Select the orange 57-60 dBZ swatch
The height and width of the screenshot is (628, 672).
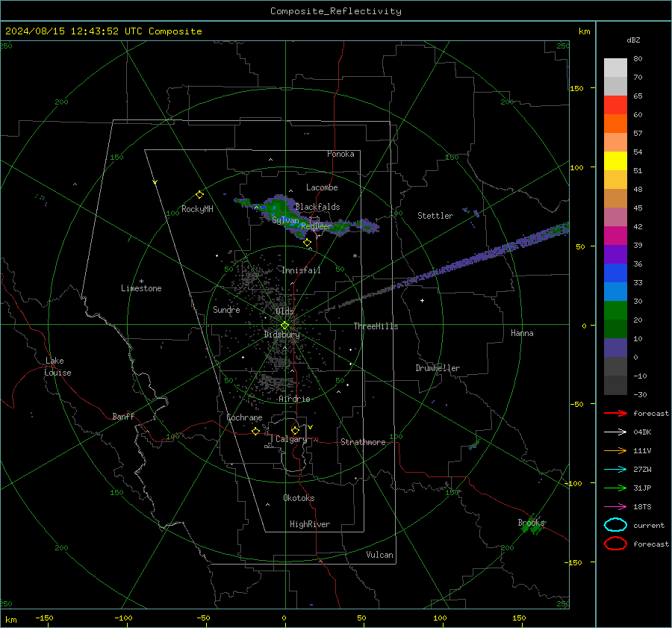[615, 124]
